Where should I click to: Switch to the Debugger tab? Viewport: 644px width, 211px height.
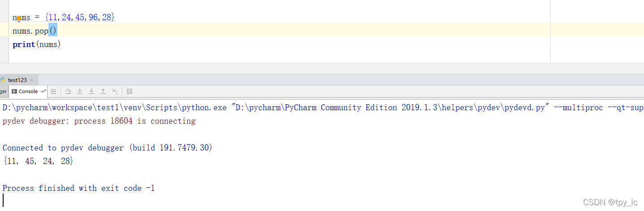tap(4, 91)
